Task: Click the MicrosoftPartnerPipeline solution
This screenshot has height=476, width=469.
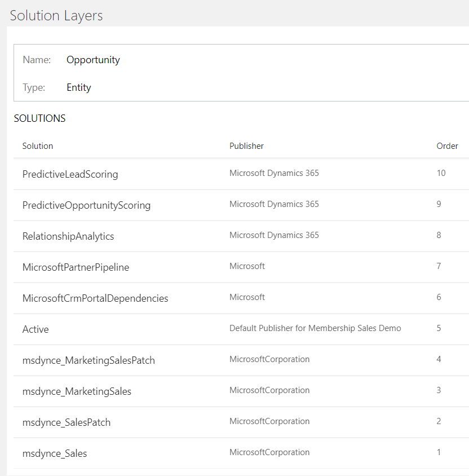Action: pyautogui.click(x=76, y=267)
